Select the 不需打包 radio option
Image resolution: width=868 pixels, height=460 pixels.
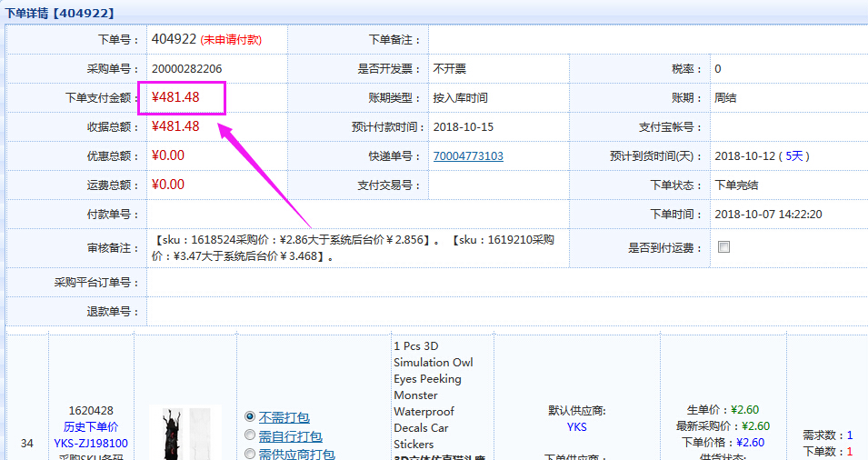(x=250, y=416)
